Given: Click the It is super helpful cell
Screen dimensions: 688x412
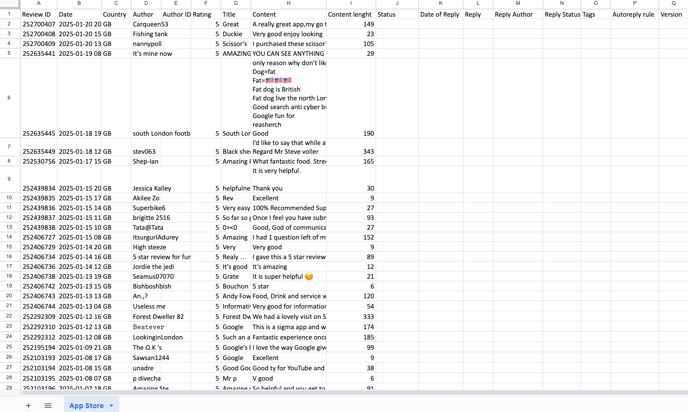Looking at the screenshot, I should pyautogui.click(x=288, y=276).
